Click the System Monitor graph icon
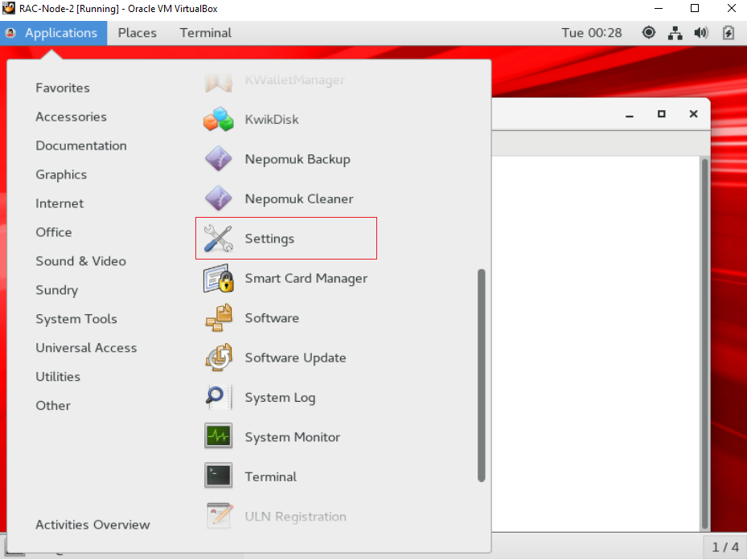Viewport: 747px width, 560px height. click(218, 435)
